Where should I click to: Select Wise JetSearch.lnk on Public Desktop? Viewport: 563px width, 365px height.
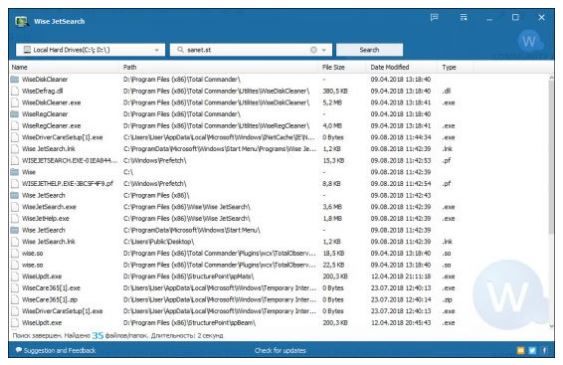(x=48, y=242)
